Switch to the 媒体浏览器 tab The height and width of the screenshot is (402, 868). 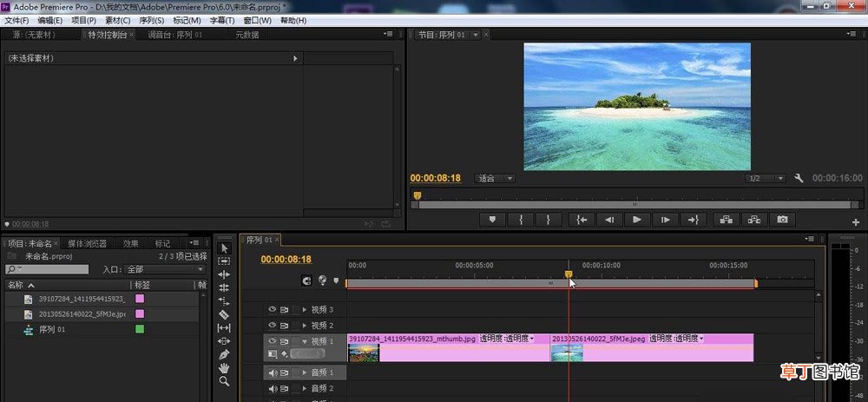87,243
